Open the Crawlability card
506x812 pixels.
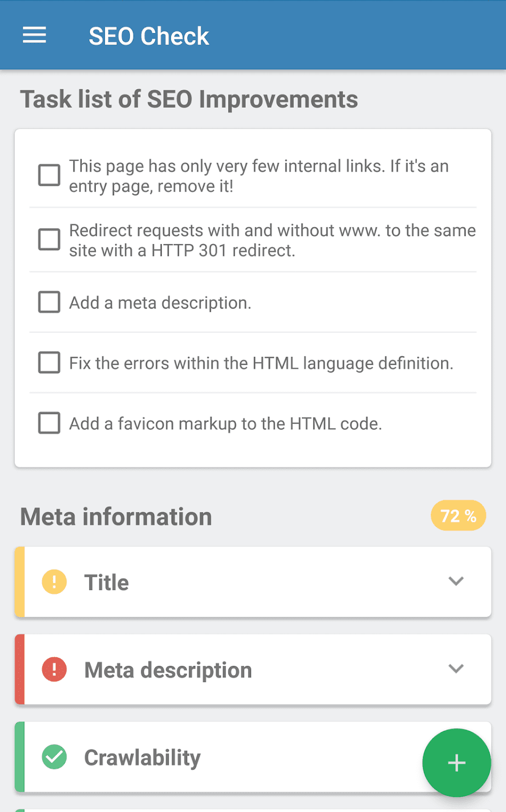[x=216, y=757]
